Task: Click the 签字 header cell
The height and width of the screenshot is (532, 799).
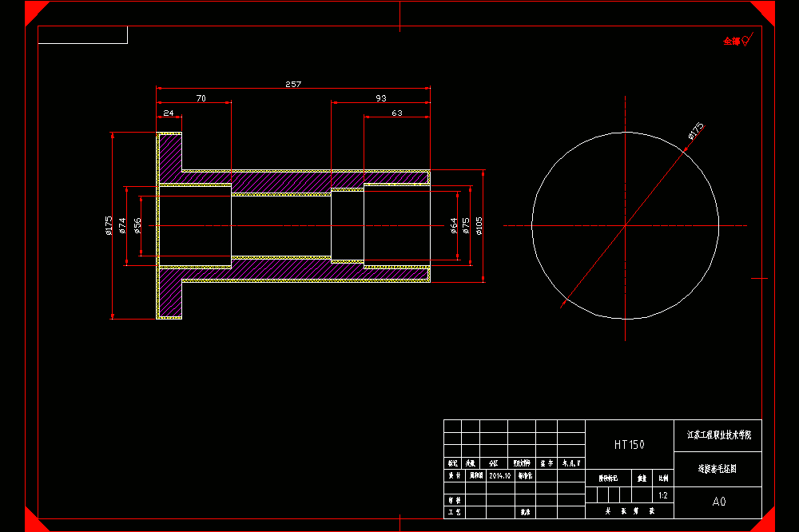Action: (x=547, y=463)
